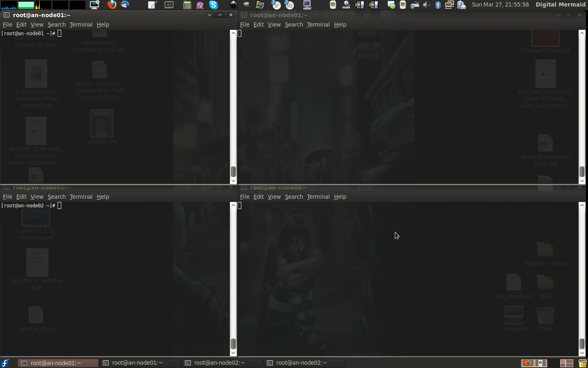Image resolution: width=588 pixels, height=368 pixels.
Task: Open the volume control speaker icon
Action: pos(426,5)
